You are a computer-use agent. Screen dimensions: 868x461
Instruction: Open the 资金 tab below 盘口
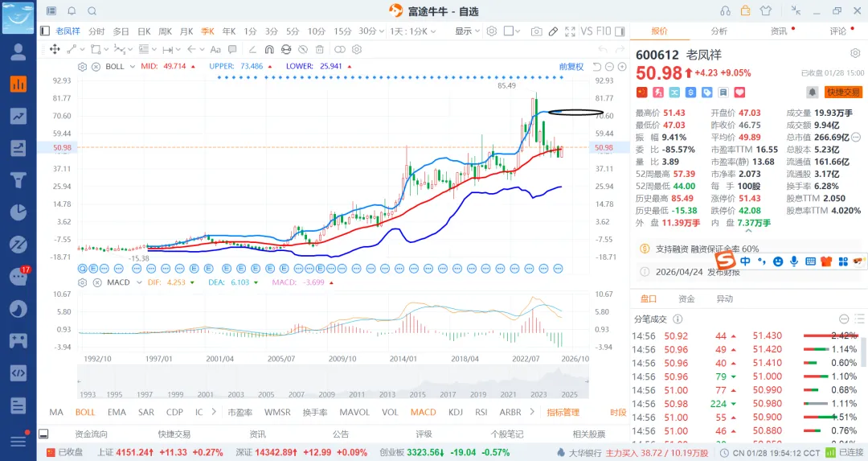click(686, 298)
